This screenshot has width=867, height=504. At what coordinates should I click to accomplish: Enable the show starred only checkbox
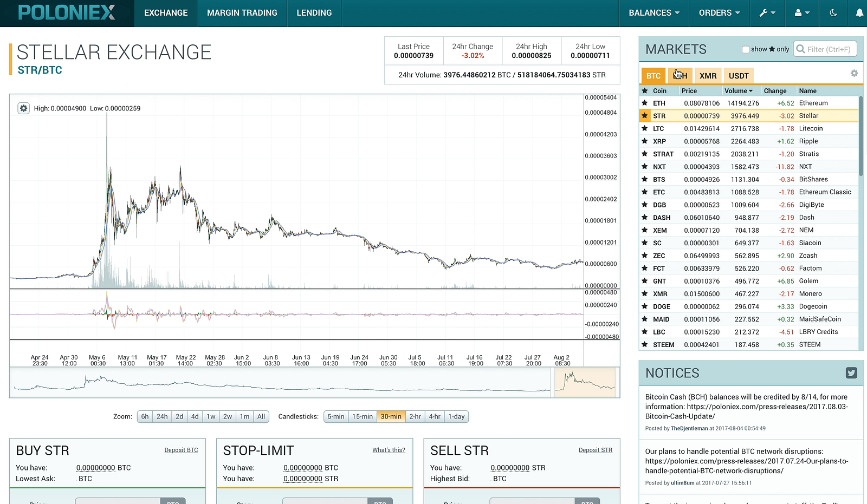coord(746,49)
